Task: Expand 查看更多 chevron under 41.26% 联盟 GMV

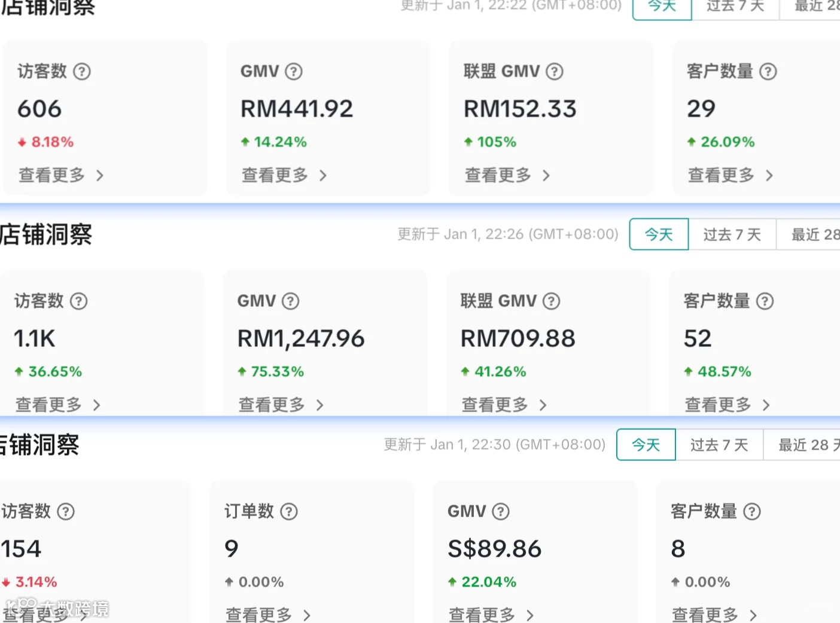Action: pos(543,405)
